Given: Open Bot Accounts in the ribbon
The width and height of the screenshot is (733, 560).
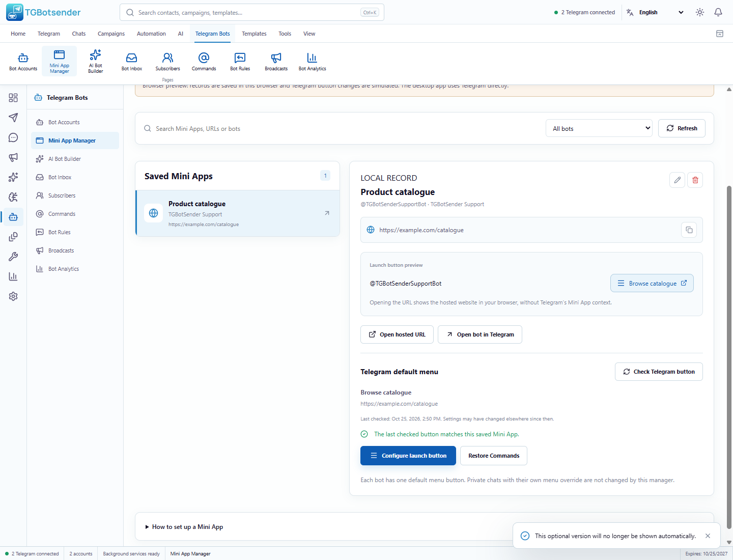Looking at the screenshot, I should tap(23, 61).
